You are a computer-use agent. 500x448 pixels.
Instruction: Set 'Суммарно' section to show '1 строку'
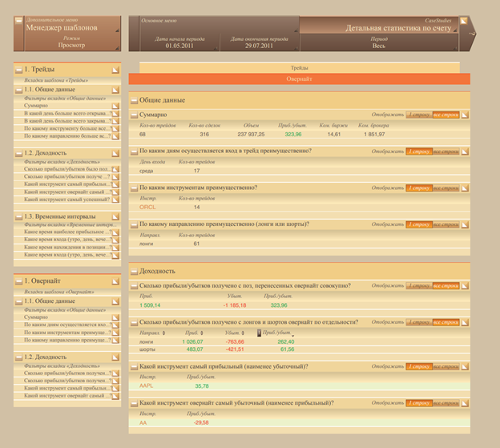pos(419,115)
